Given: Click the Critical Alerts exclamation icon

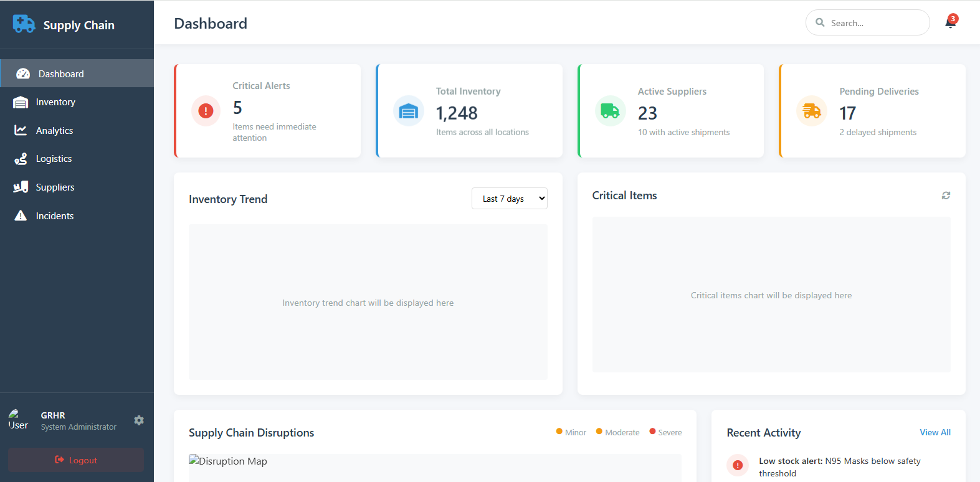Looking at the screenshot, I should tap(206, 111).
